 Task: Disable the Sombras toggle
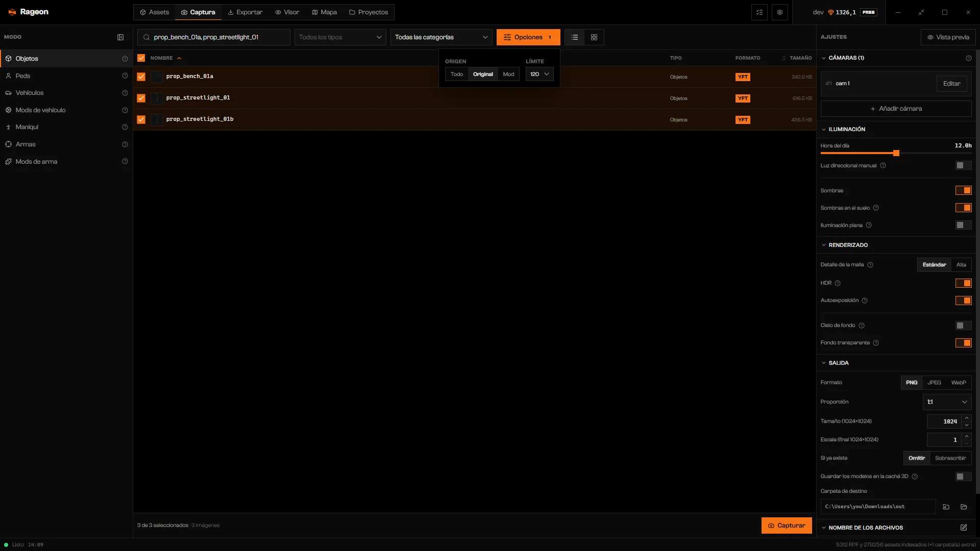coord(964,190)
